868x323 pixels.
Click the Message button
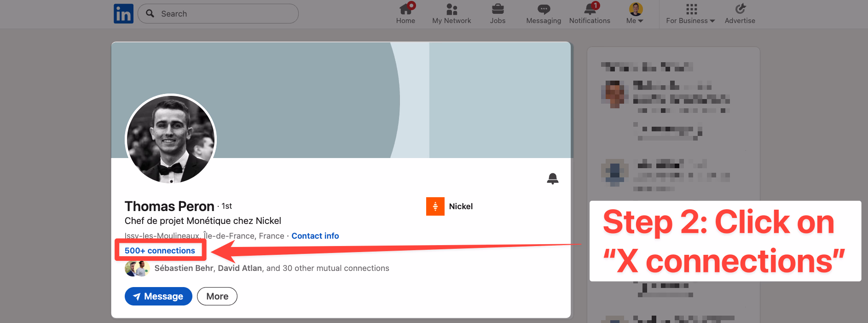[158, 296]
